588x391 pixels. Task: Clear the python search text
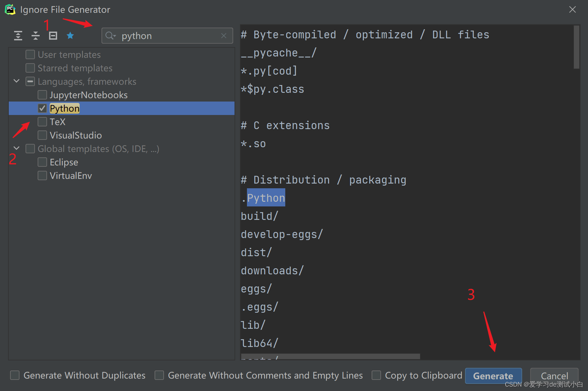point(224,36)
